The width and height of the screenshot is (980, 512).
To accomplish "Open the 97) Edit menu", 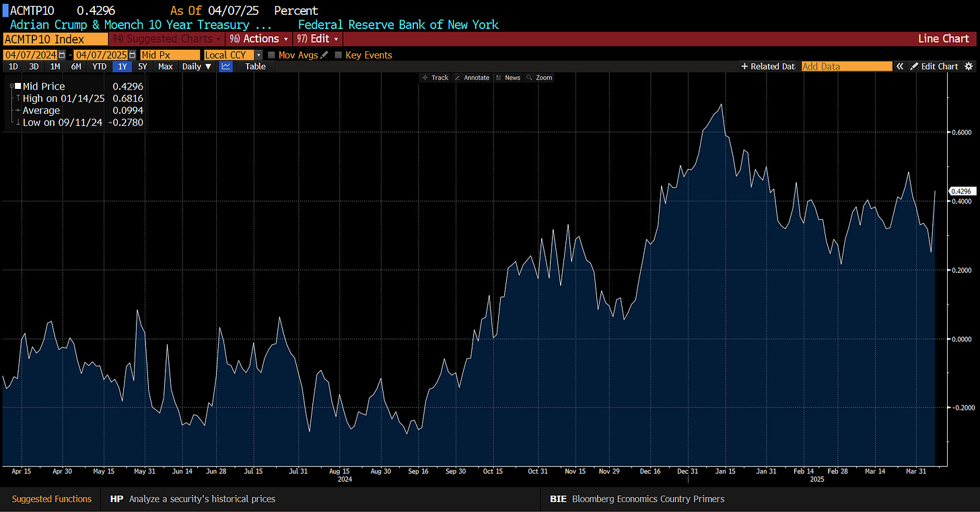I will coord(318,39).
